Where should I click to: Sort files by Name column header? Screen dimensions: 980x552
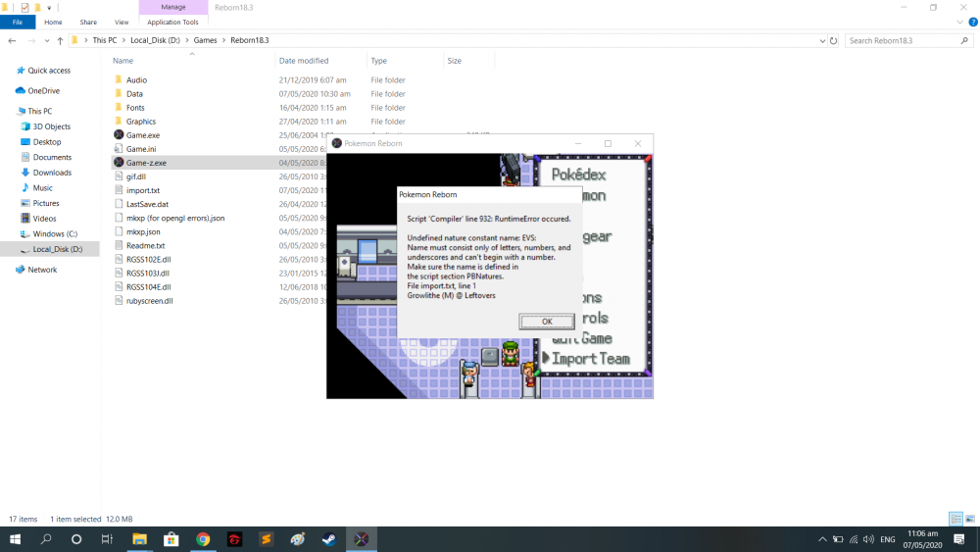tap(122, 61)
